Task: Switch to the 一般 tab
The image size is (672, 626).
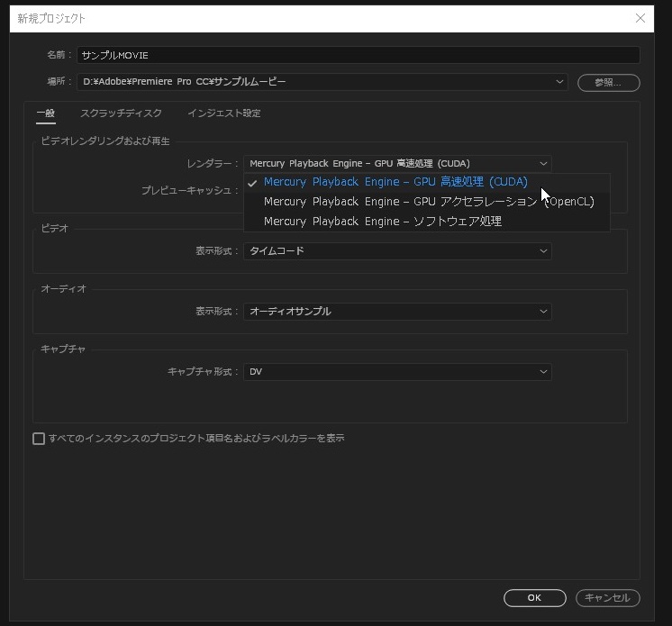Action: [45, 113]
